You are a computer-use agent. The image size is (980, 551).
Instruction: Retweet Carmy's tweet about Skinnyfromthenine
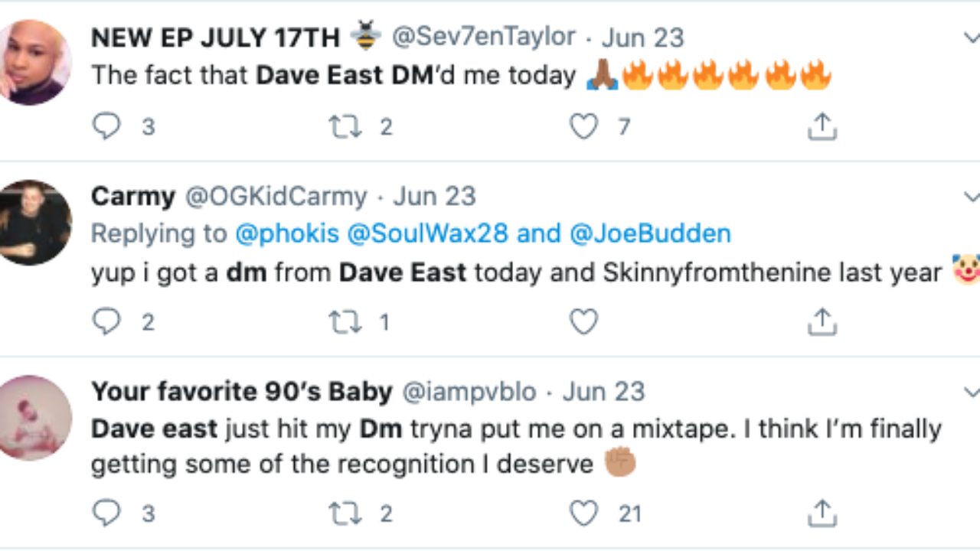[x=345, y=322]
